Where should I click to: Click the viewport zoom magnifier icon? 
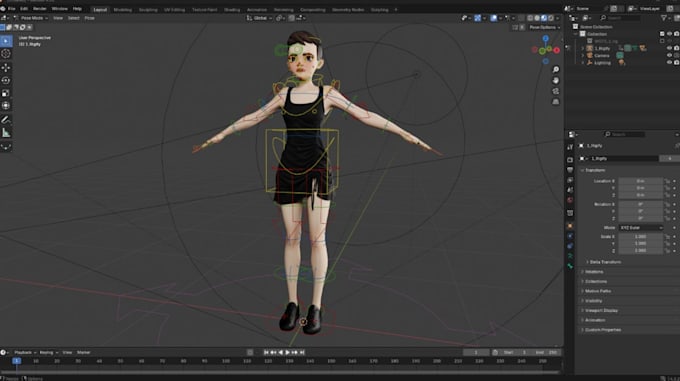click(556, 70)
